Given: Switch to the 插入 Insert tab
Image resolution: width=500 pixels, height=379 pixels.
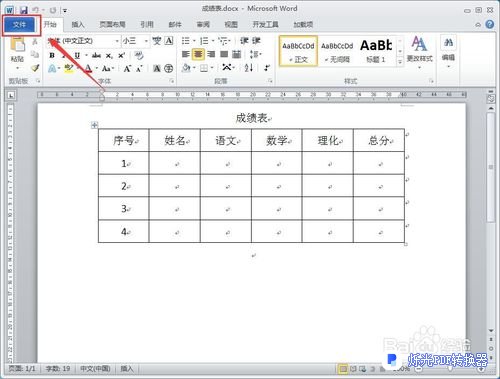Looking at the screenshot, I should [78, 24].
